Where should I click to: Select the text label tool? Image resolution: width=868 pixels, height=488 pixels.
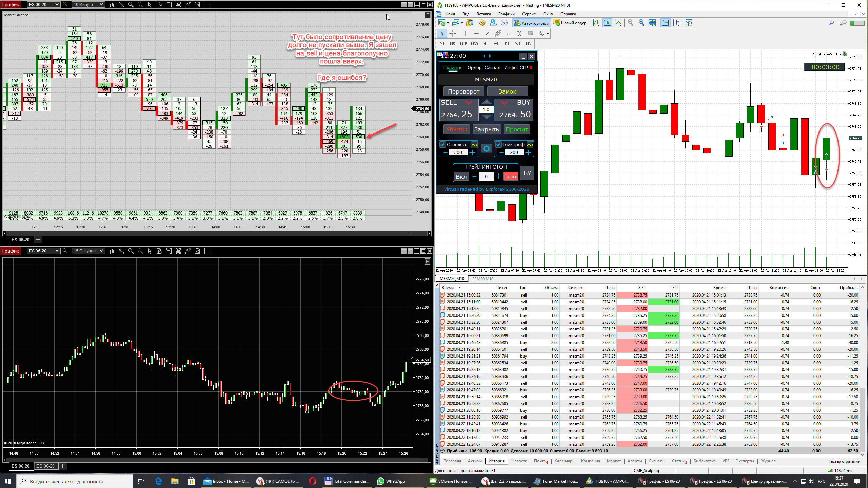(520, 33)
